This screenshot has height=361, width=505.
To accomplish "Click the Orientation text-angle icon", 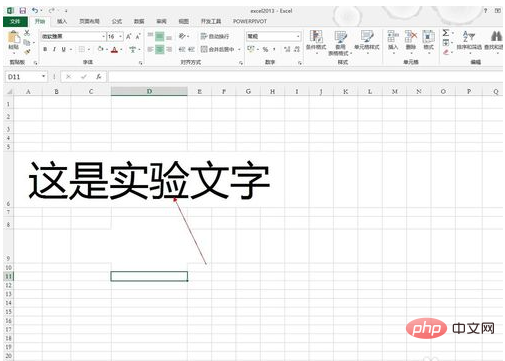I will [182, 36].
